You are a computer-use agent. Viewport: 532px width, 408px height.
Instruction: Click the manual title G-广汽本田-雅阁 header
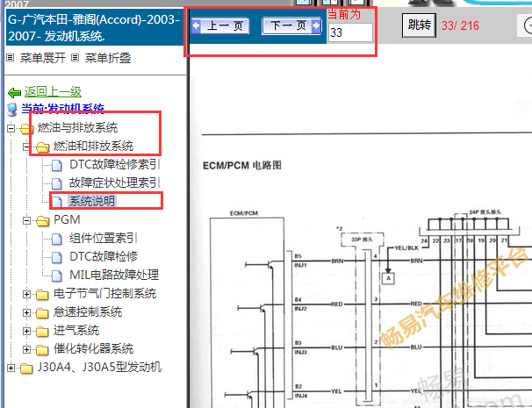(94, 27)
